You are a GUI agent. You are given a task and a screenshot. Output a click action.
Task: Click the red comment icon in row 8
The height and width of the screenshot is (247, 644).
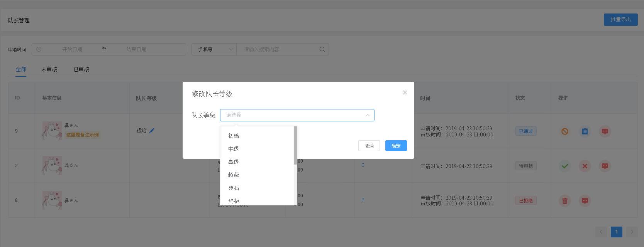click(585, 201)
